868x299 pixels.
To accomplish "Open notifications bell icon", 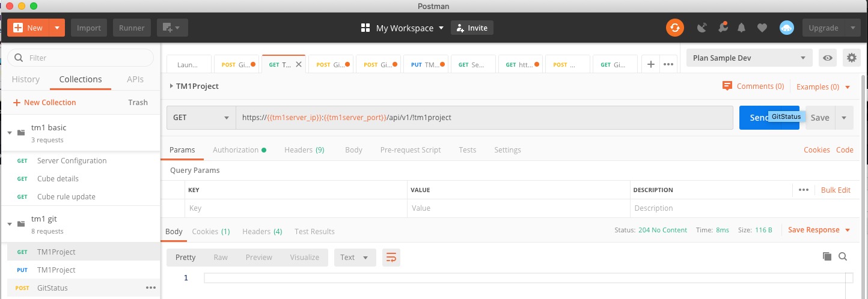I will [742, 28].
